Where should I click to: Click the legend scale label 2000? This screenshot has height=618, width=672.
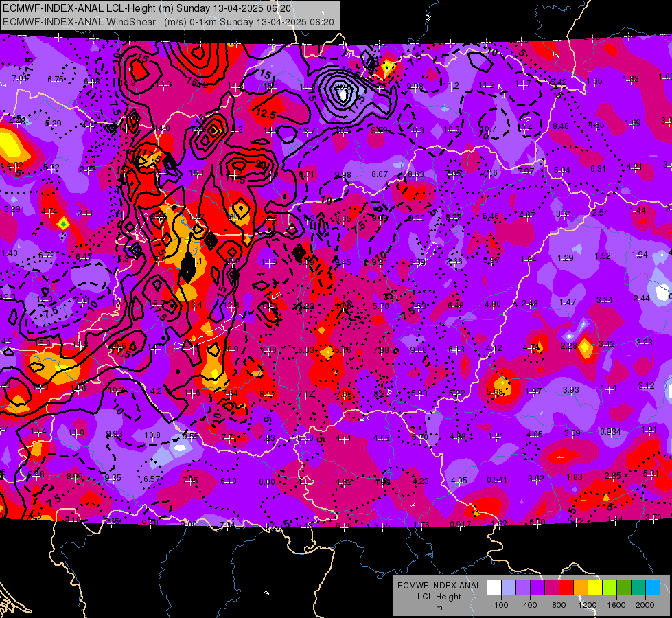point(645,605)
